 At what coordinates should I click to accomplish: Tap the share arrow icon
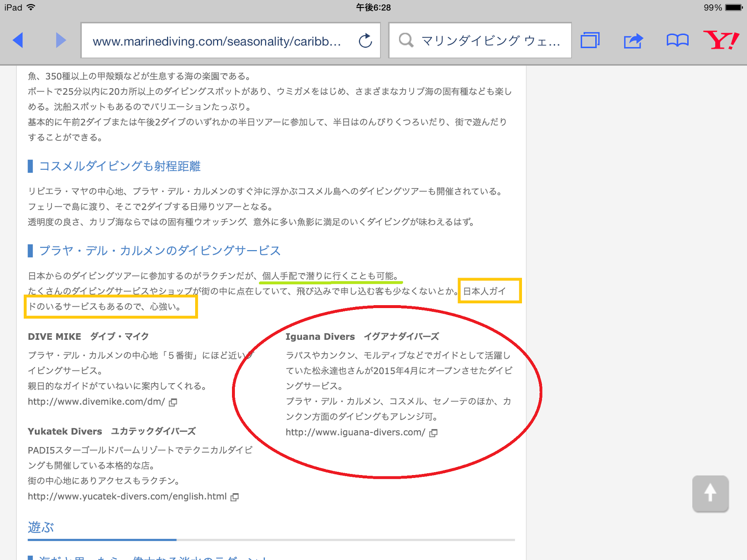(x=634, y=41)
